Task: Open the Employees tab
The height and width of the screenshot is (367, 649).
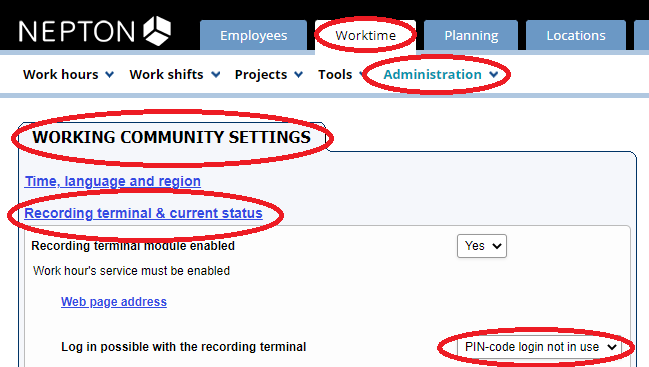Action: (253, 36)
